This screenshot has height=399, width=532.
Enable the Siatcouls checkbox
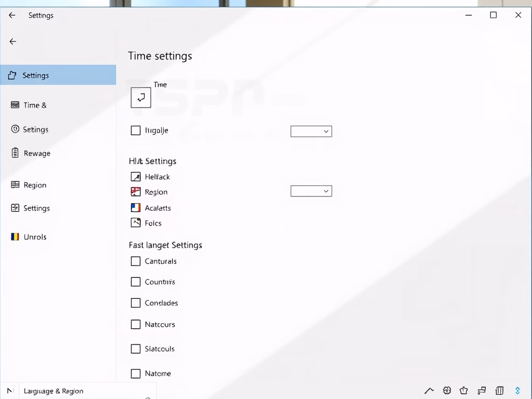(136, 349)
